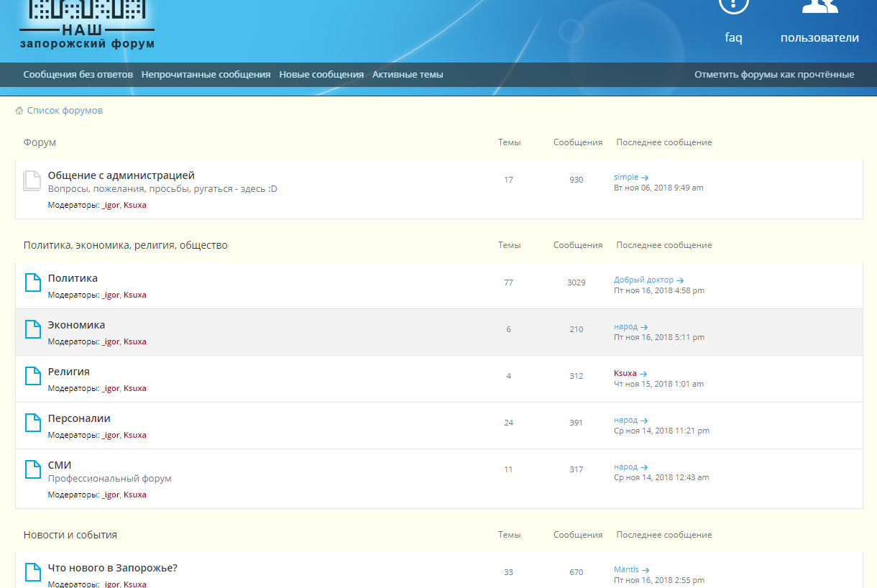877x588 pixels.
Task: Click moderator Ksuxa under Политика
Action: pos(134,295)
